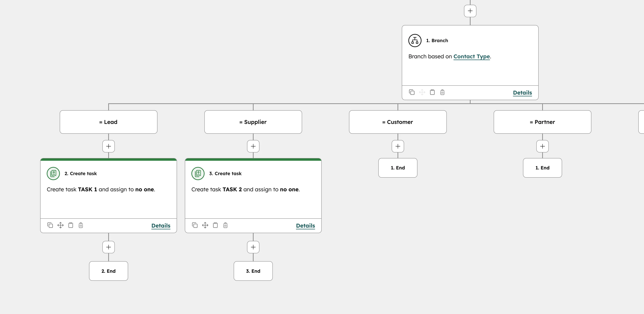This screenshot has height=314, width=644.
Task: Open Details on "2. Create task"
Action: [161, 225]
